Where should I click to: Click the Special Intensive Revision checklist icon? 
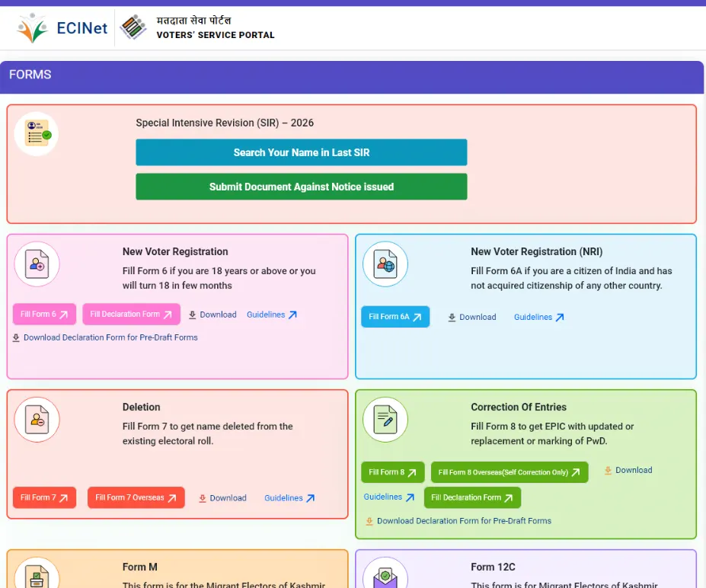click(37, 134)
